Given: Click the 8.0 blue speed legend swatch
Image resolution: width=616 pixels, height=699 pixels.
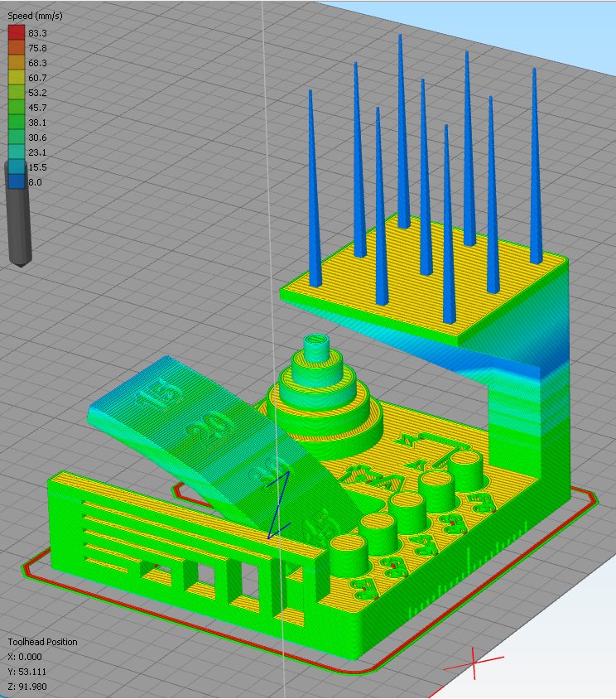Looking at the screenshot, I should (x=17, y=182).
